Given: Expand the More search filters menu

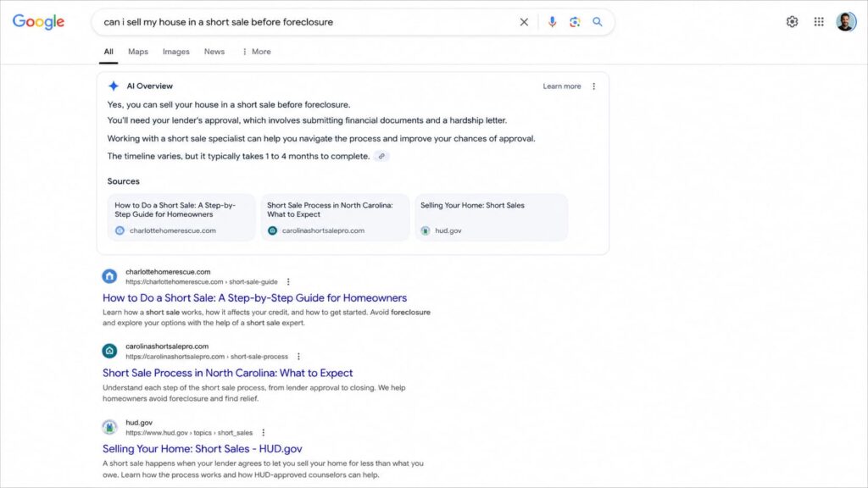Looking at the screenshot, I should pos(256,52).
